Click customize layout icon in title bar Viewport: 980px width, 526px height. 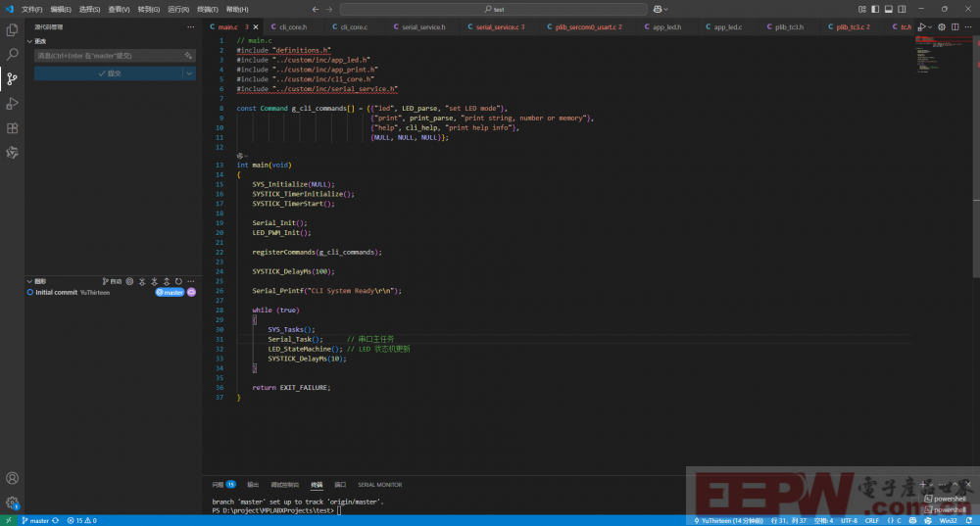(x=861, y=10)
